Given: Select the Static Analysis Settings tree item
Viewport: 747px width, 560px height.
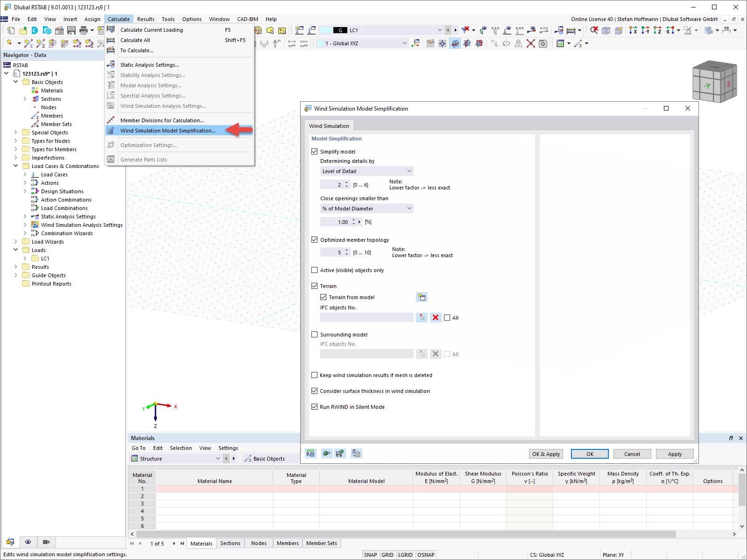Looking at the screenshot, I should (x=68, y=216).
